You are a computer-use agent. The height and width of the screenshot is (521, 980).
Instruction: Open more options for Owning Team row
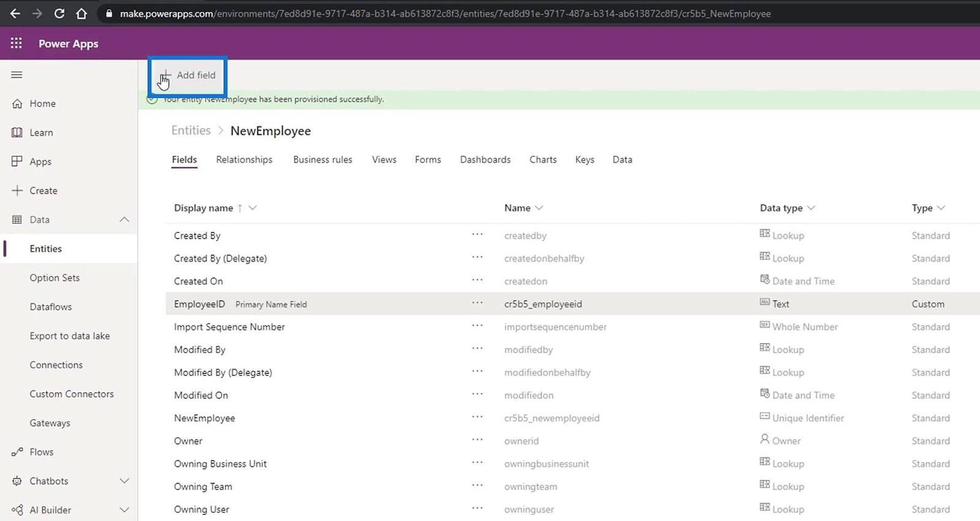[477, 485]
